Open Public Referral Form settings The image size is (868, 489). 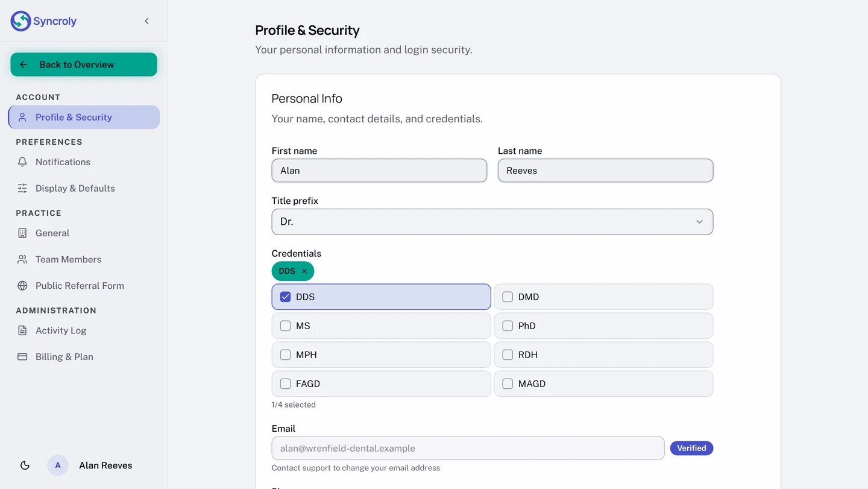click(84, 286)
